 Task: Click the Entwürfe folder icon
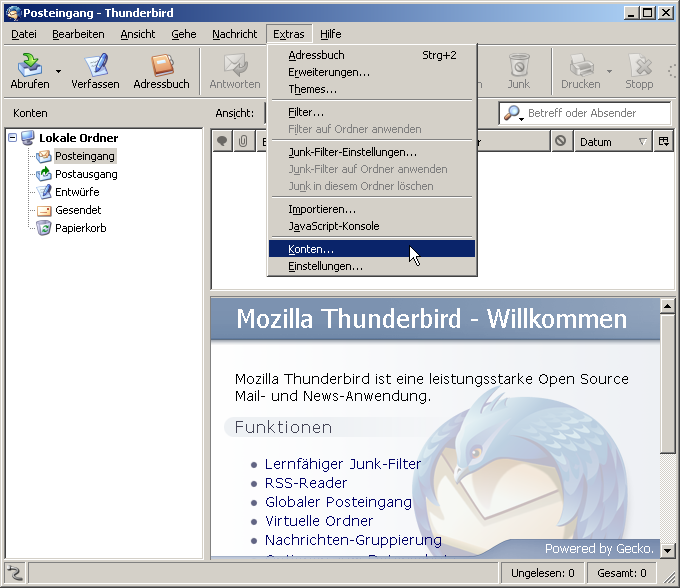click(x=44, y=192)
